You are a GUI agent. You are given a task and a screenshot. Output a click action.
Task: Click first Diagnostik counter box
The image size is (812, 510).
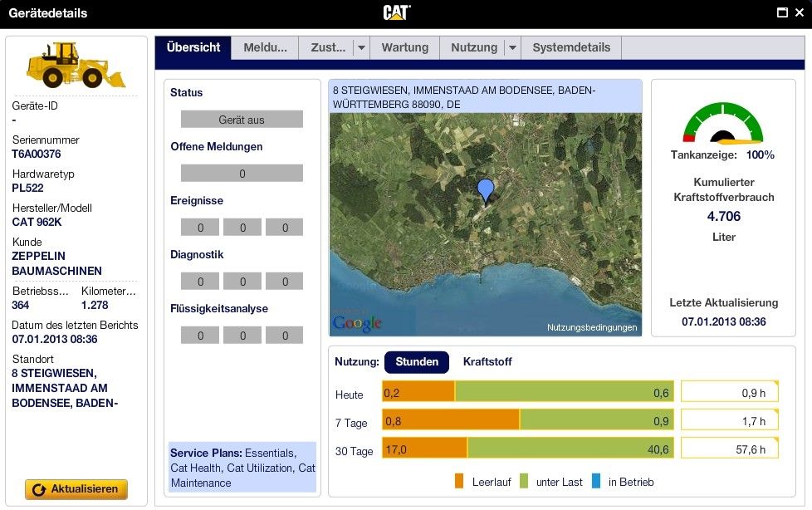point(200,281)
